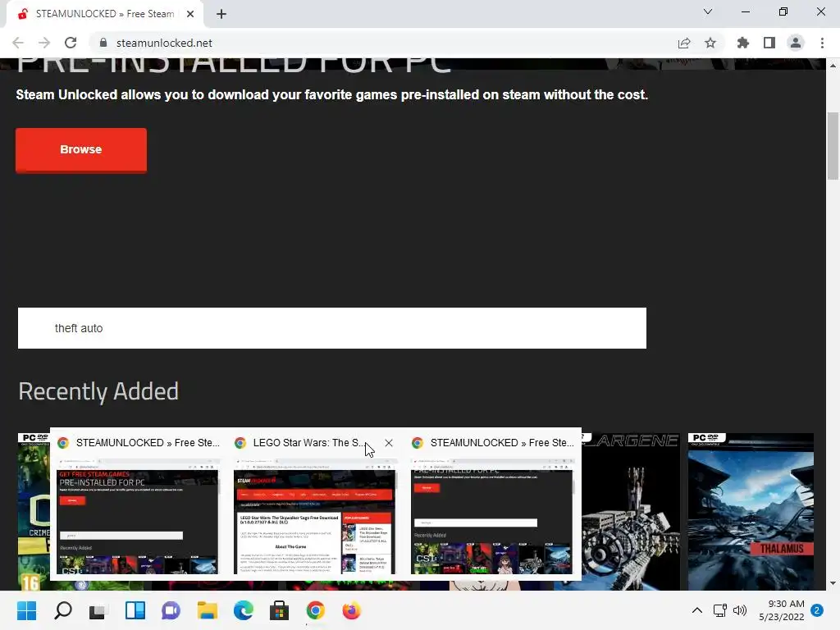Open the clock and date panel
This screenshot has height=630, width=840.
(x=781, y=610)
